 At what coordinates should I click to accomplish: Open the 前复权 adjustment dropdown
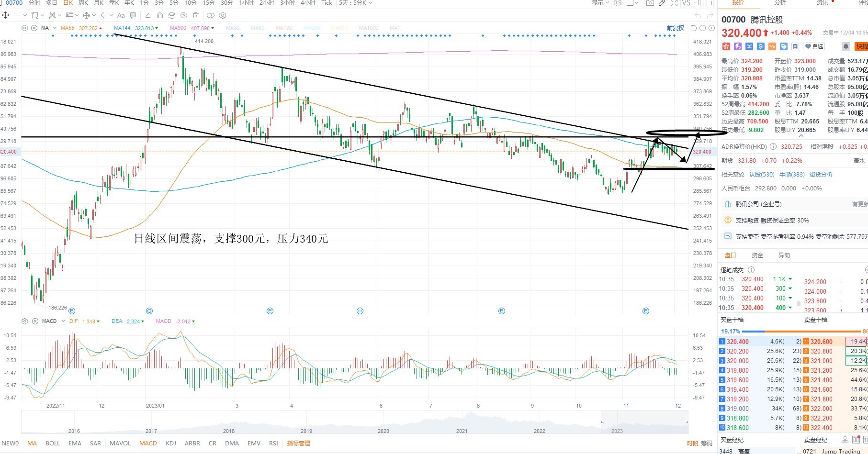point(676,28)
